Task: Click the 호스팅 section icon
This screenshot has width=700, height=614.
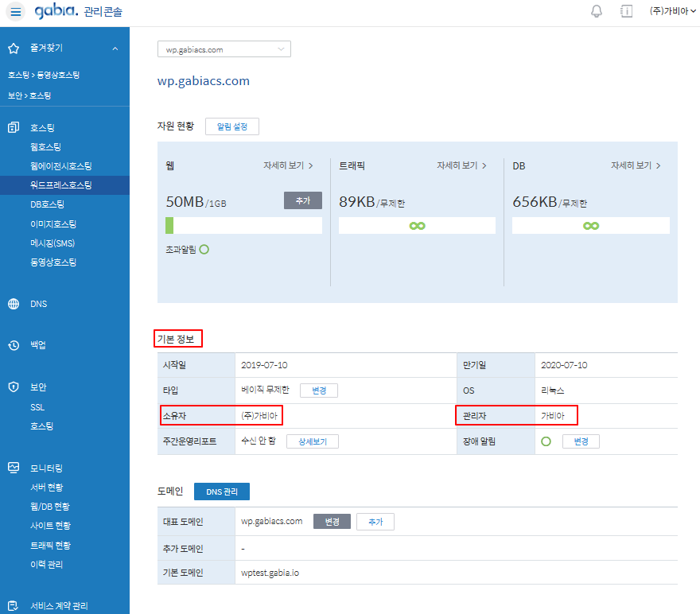Action: (x=14, y=127)
